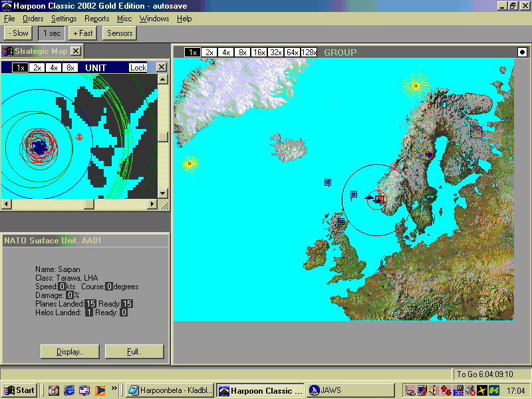Set unit map zoom to 4x
Image resolution: width=532 pixels, height=399 pixels.
click(x=54, y=68)
